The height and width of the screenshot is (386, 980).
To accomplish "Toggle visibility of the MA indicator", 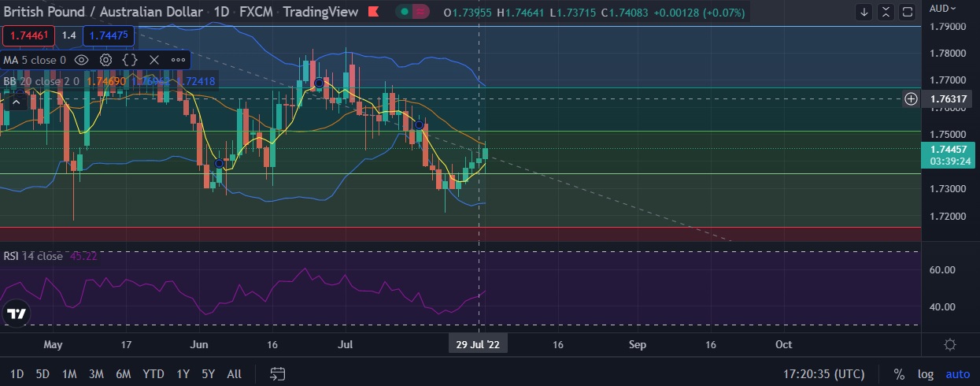I will click(81, 59).
